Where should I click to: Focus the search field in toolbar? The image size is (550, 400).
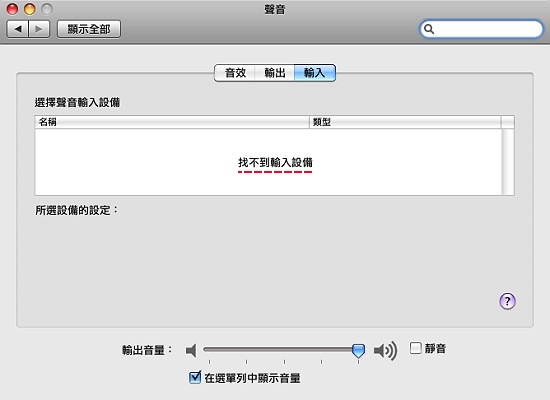tap(481, 29)
